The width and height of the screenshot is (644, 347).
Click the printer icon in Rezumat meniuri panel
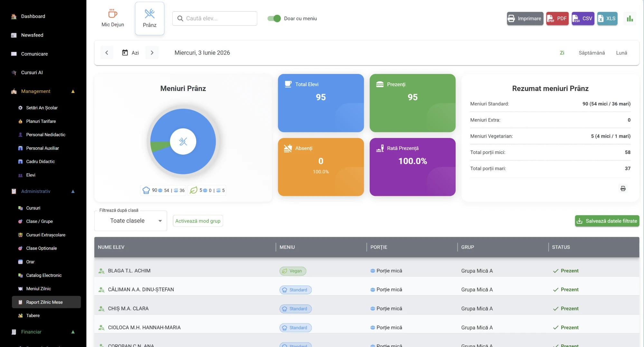coord(623,188)
